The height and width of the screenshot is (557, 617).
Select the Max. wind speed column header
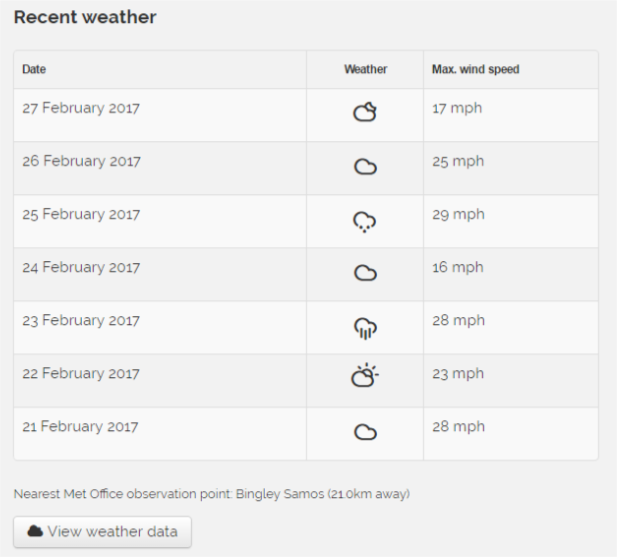click(x=511, y=70)
